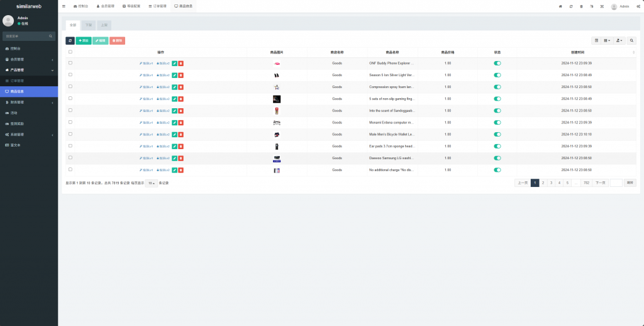The height and width of the screenshot is (326, 644).
Task: Click the refresh icon button above the table
Action: point(70,40)
